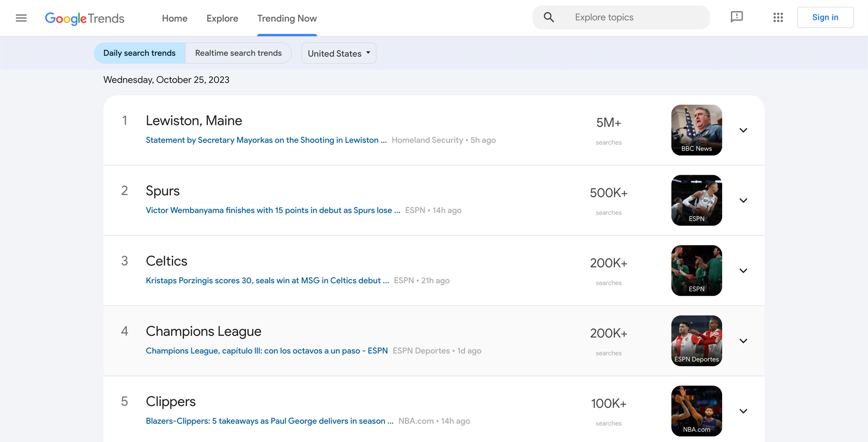868x442 pixels.
Task: Select the Trending Now tab
Action: click(287, 18)
